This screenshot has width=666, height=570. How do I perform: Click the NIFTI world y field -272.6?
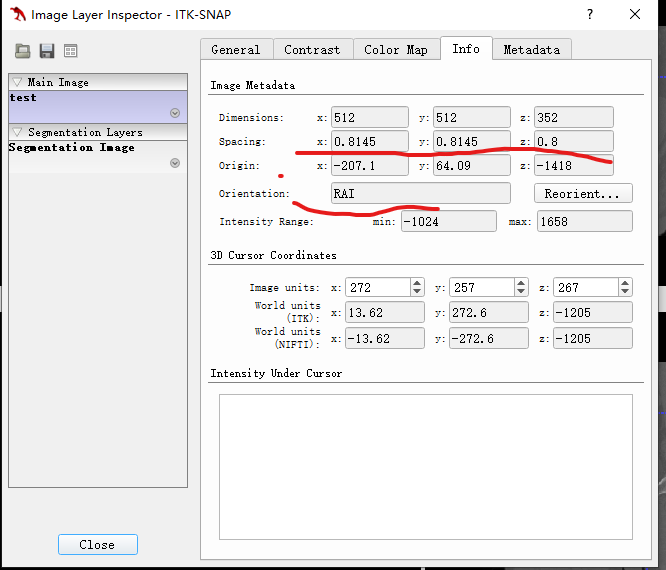point(488,339)
